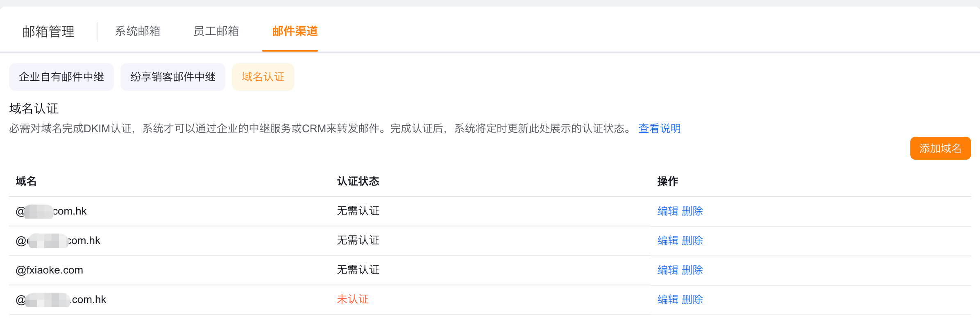The image size is (980, 330).
Task: Delete the 未认证 domain row
Action: point(692,300)
